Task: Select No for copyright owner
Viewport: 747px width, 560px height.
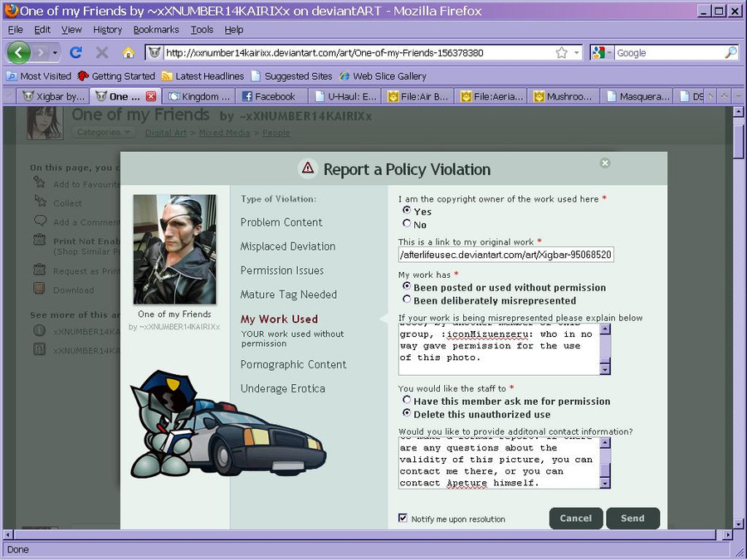Action: [407, 223]
